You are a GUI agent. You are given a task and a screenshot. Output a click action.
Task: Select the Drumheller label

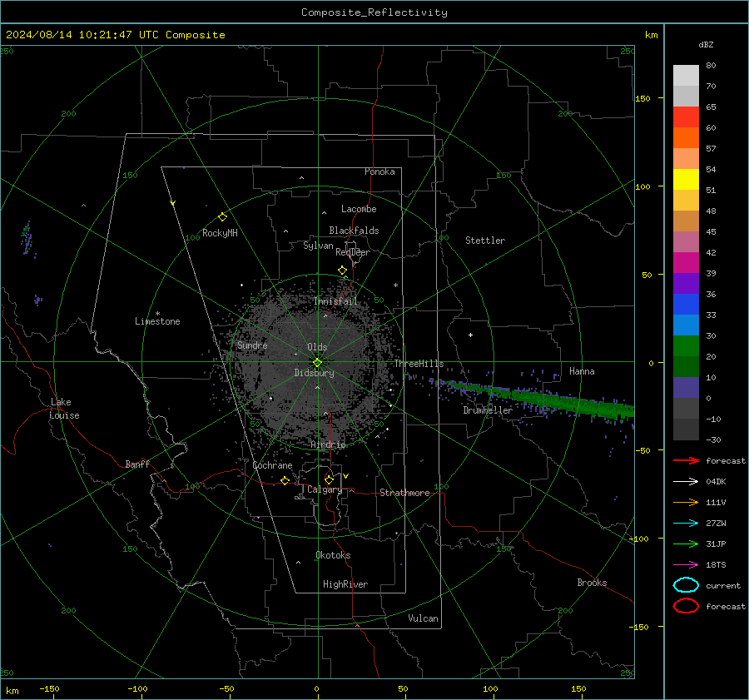coord(488,410)
